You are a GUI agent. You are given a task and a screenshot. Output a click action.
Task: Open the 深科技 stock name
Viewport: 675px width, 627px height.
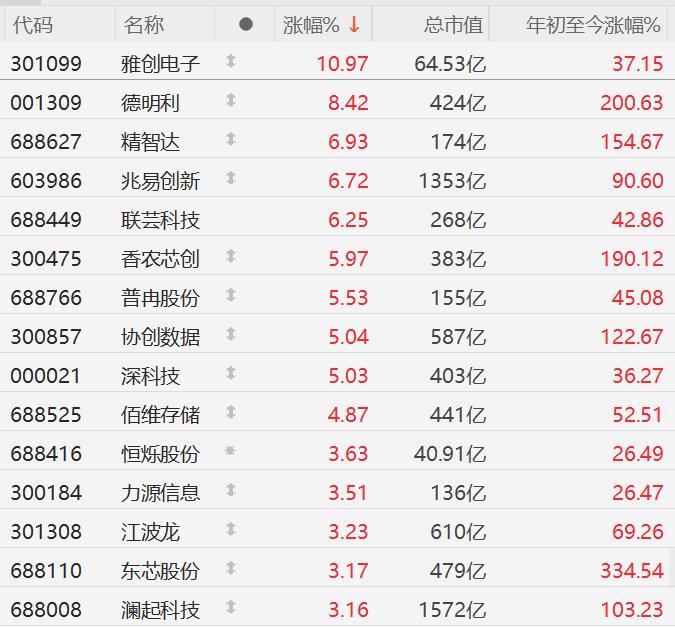(x=150, y=376)
